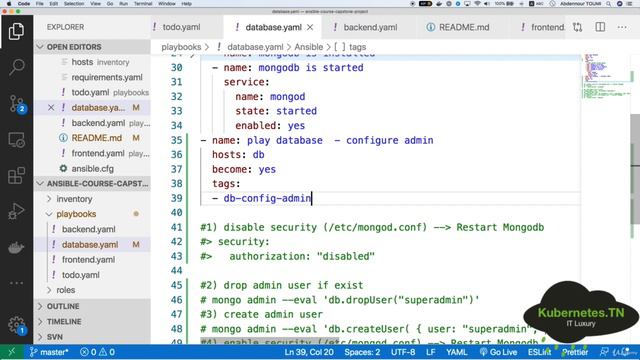Open frontend.yaml in Open Editors list

pyautogui.click(x=92, y=153)
